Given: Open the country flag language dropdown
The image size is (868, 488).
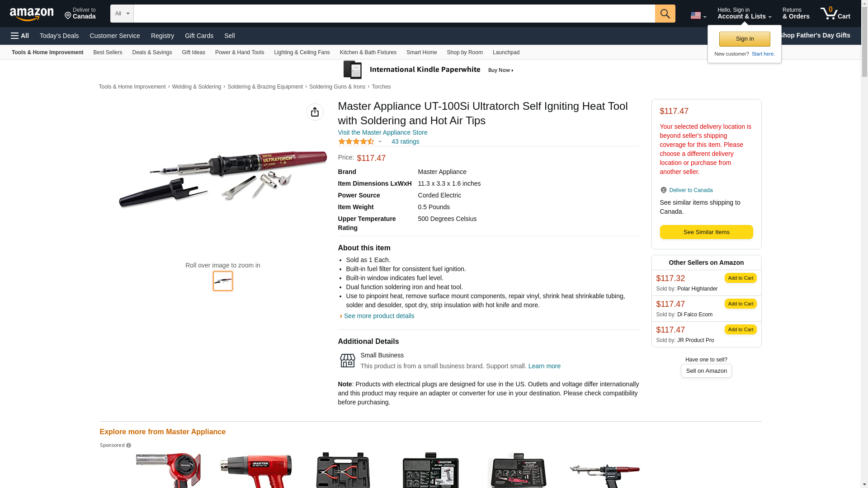Looking at the screenshot, I should tap(698, 15).
